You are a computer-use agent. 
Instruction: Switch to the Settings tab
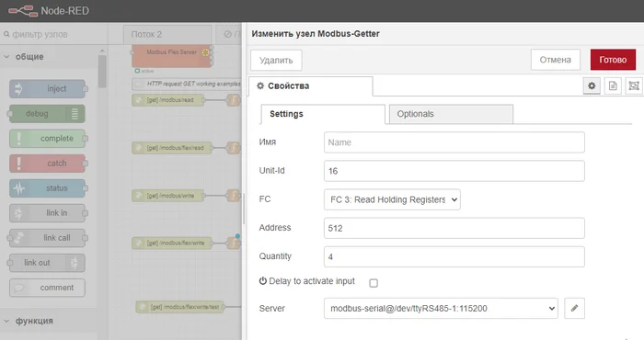(323, 114)
